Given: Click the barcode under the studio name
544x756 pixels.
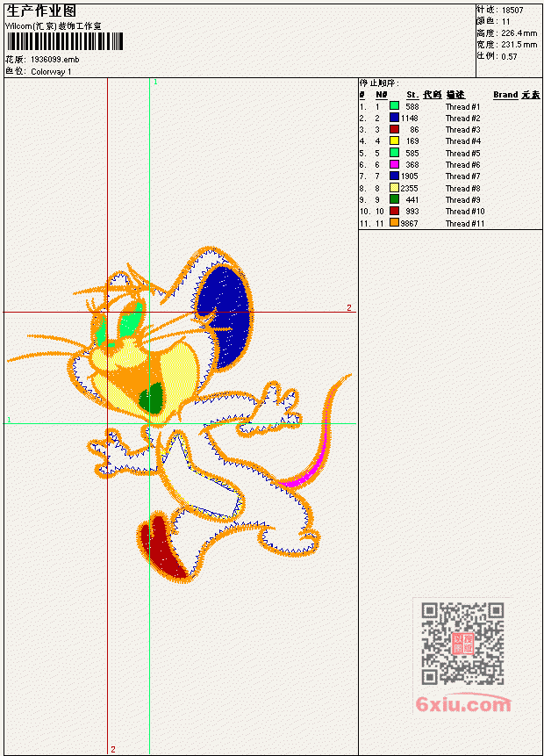Looking at the screenshot, I should click(66, 41).
